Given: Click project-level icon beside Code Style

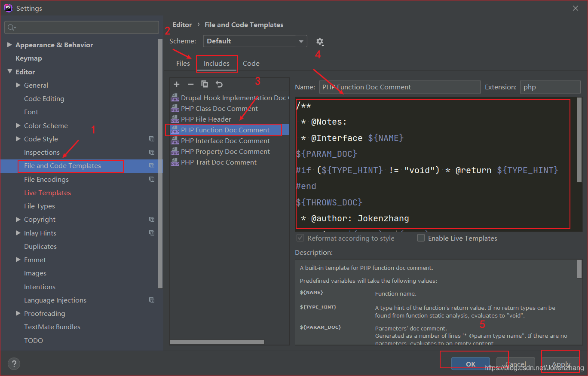Looking at the screenshot, I should tap(152, 139).
